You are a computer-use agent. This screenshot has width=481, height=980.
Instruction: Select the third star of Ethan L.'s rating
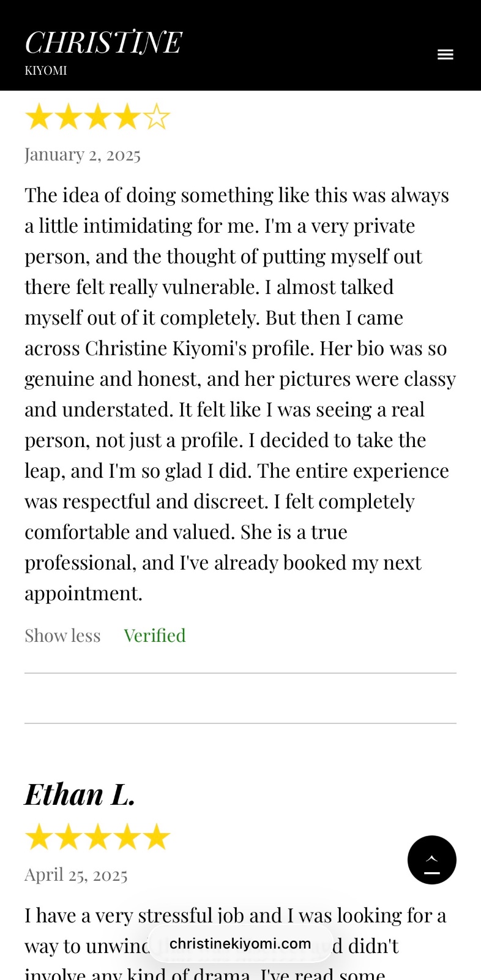[98, 837]
